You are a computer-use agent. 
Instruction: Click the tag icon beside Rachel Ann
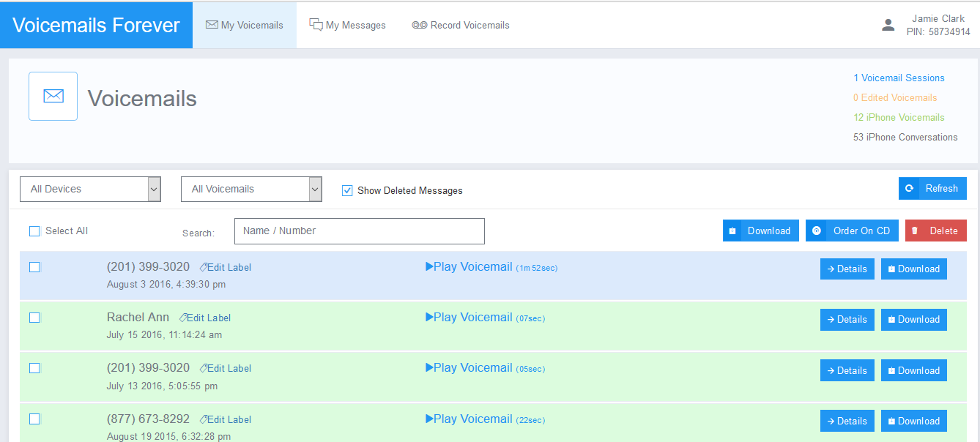[x=182, y=318]
